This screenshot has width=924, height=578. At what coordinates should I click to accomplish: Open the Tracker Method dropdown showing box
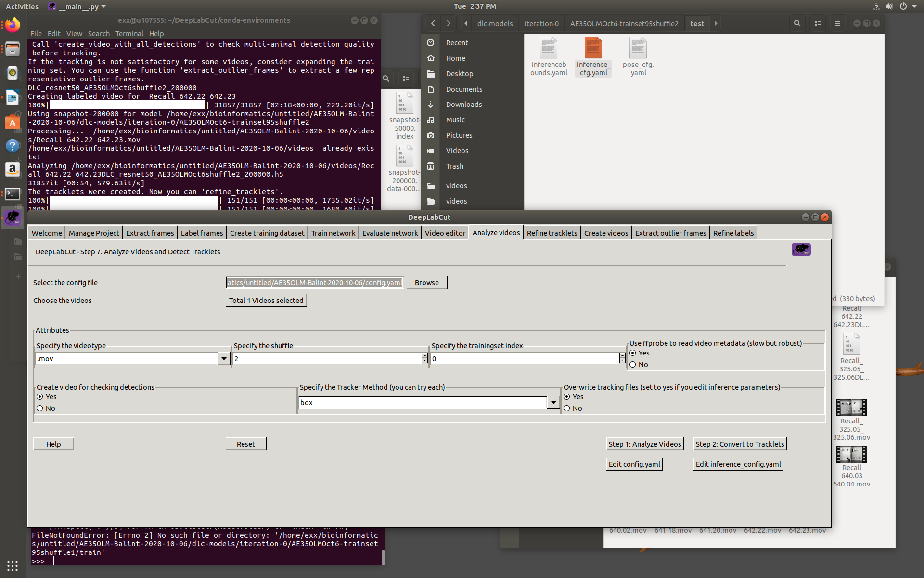click(x=553, y=402)
